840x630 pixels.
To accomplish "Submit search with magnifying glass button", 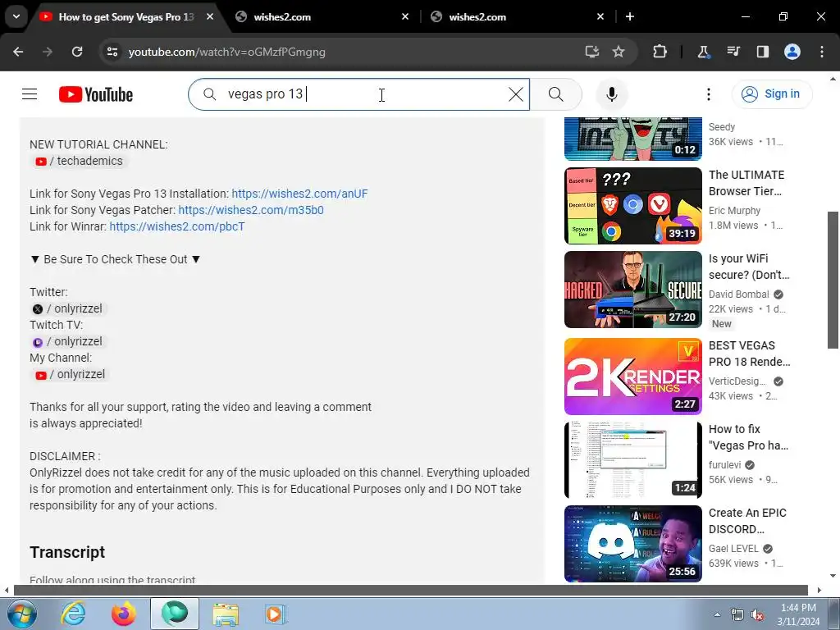I will pyautogui.click(x=556, y=94).
